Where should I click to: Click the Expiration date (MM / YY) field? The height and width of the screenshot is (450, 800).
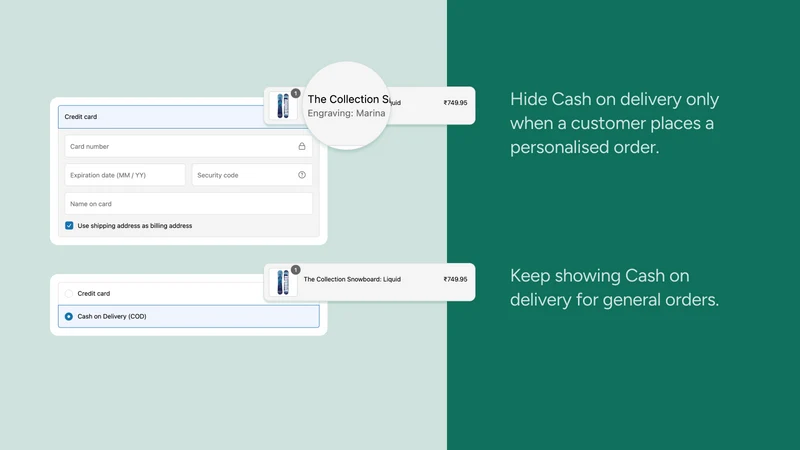(x=125, y=175)
